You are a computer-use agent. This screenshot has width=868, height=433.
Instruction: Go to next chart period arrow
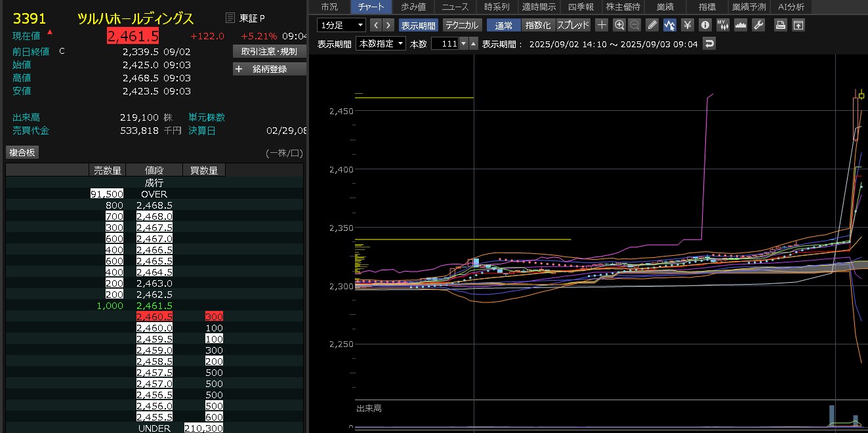[x=388, y=25]
